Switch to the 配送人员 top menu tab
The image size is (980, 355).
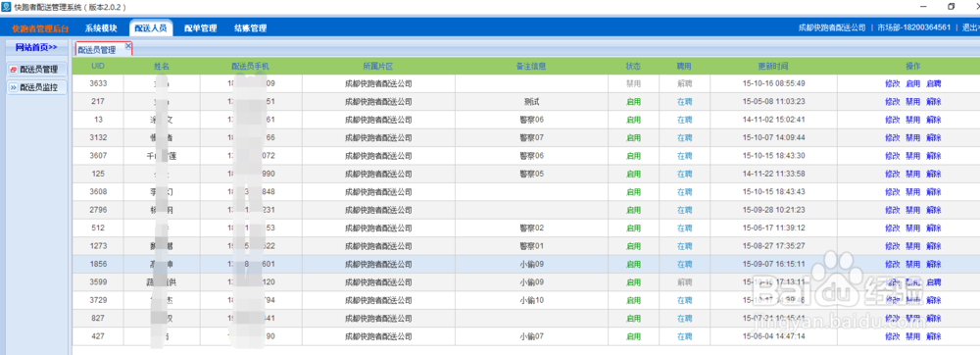(x=151, y=28)
